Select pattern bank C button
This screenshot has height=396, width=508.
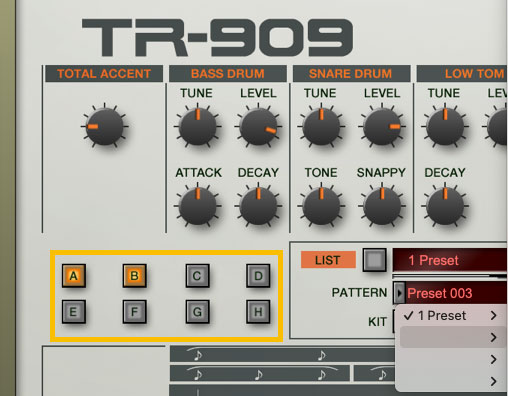click(x=197, y=276)
